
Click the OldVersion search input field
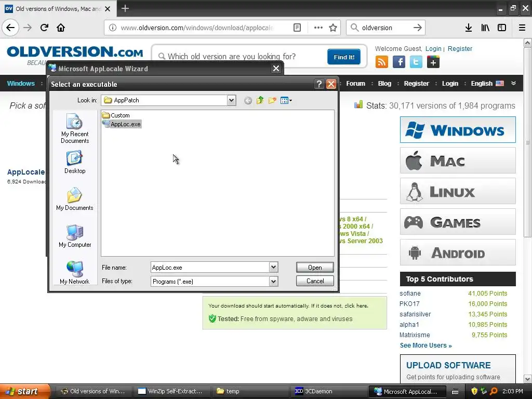241,56
